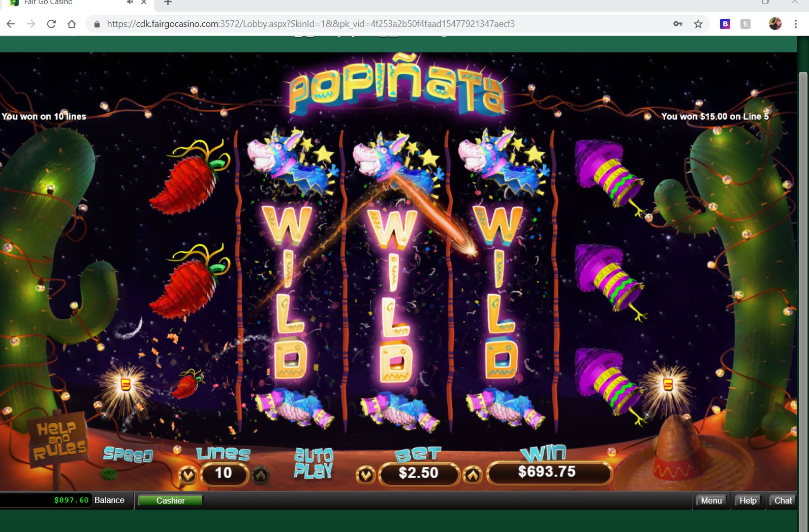Raise the bet amount
Image resolution: width=809 pixels, height=532 pixels.
pyautogui.click(x=473, y=475)
